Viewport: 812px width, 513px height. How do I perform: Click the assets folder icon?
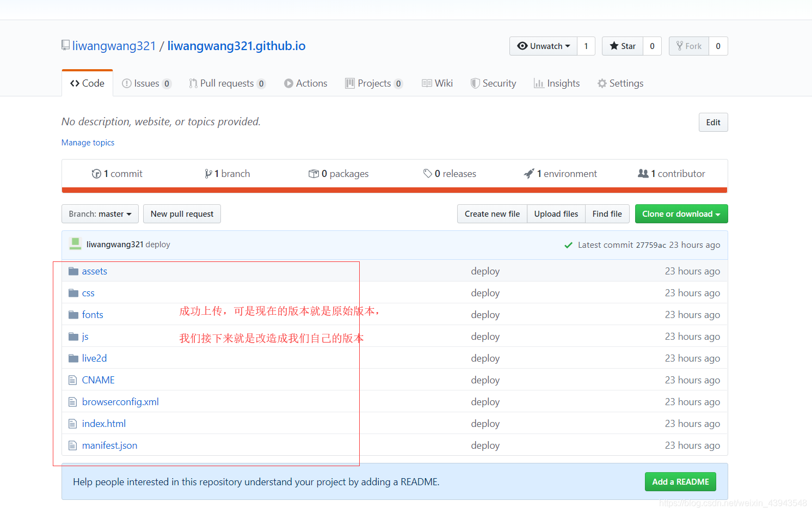pos(73,271)
